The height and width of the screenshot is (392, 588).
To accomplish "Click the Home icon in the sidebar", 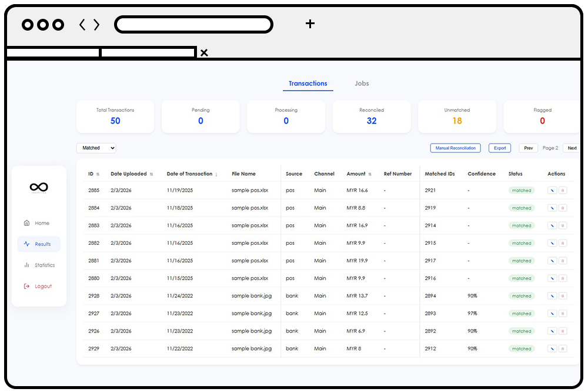I will point(26,223).
